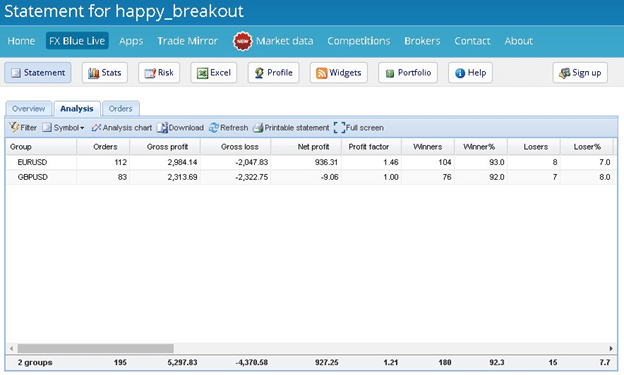Click EURUSD net profit 936.31
This screenshot has height=375, width=624.
(x=326, y=162)
